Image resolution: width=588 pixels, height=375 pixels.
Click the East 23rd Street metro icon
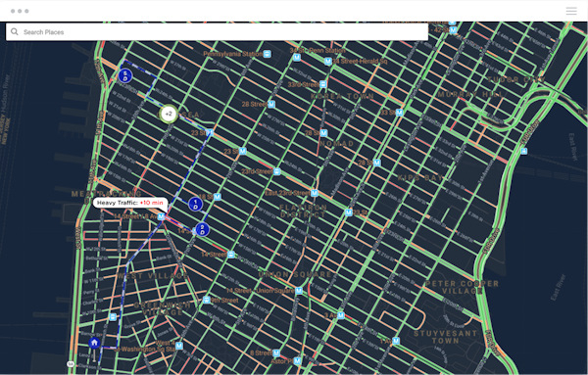click(315, 193)
